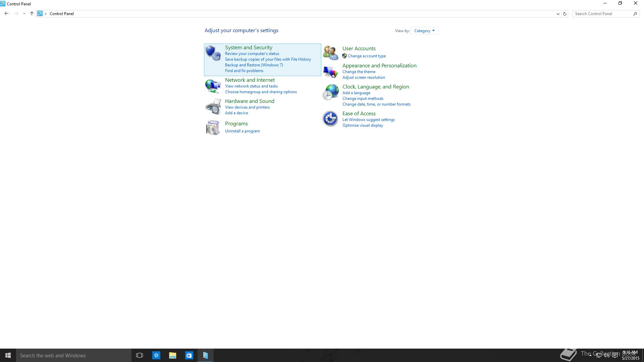Click Let Windows suggest settings

[369, 120]
